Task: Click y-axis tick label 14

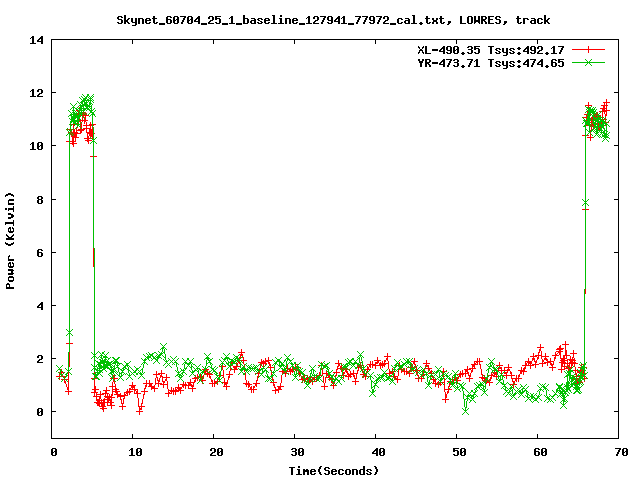Action: [36, 40]
